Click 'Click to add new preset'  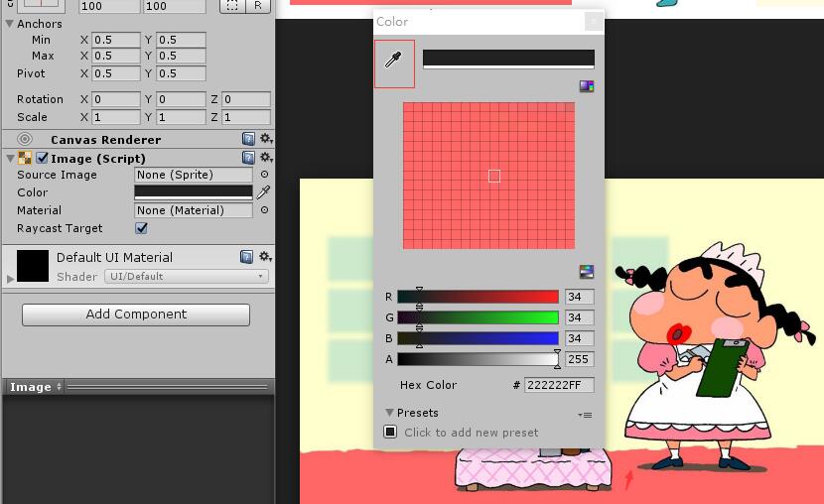471,433
